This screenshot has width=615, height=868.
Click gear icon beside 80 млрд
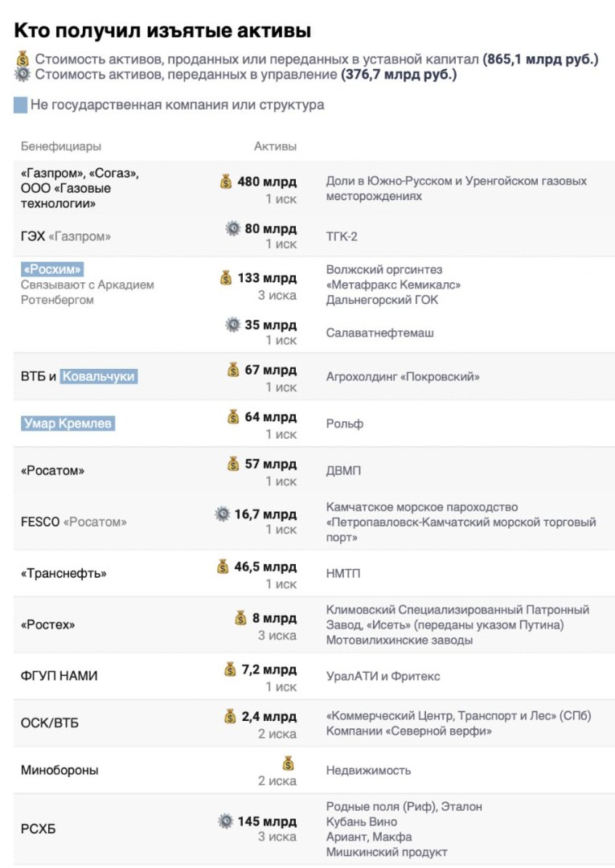click(233, 229)
